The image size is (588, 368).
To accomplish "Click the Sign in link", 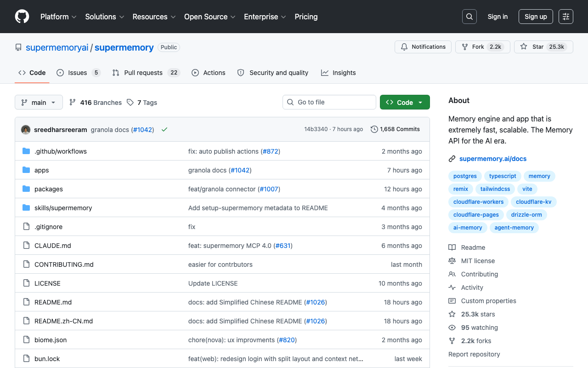I will [x=498, y=17].
